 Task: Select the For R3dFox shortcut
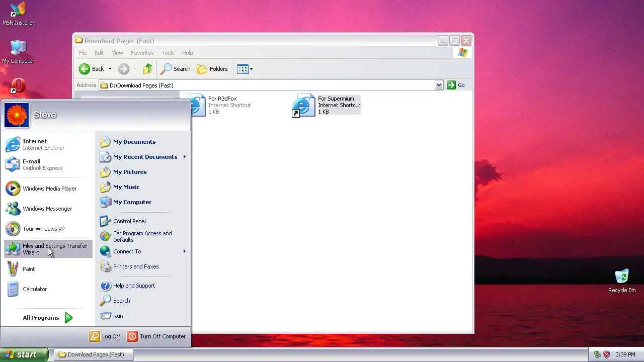pos(221,105)
